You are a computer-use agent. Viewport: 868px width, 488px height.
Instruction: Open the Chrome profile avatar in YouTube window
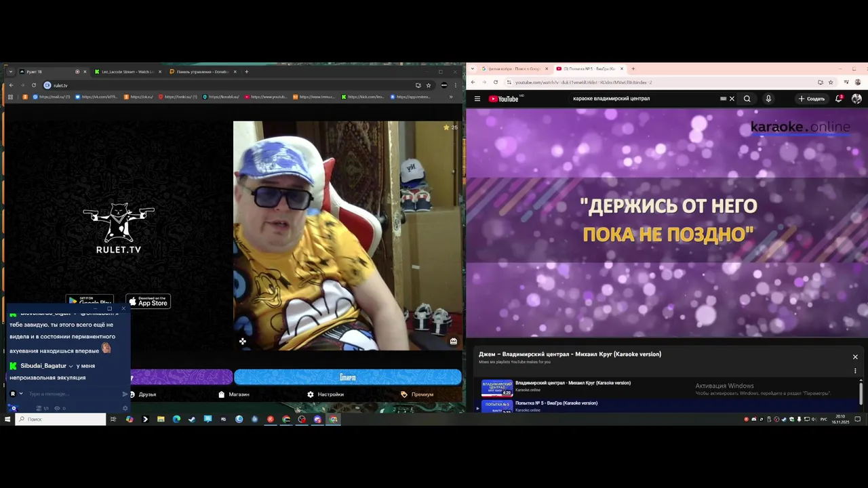857,83
